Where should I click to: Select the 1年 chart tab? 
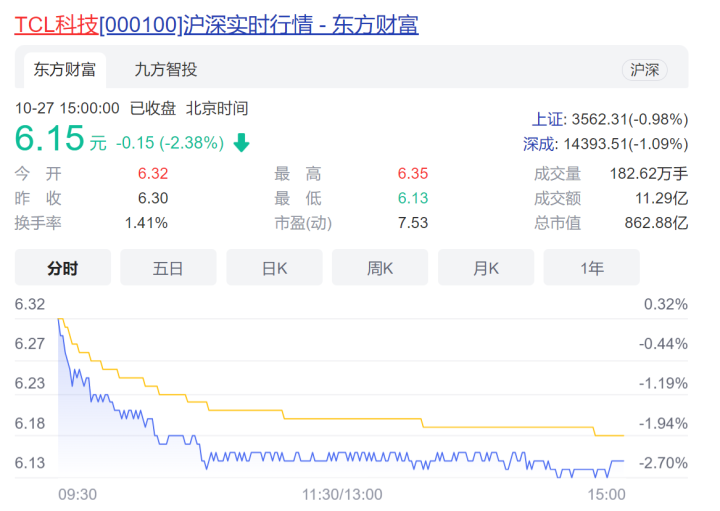(591, 268)
